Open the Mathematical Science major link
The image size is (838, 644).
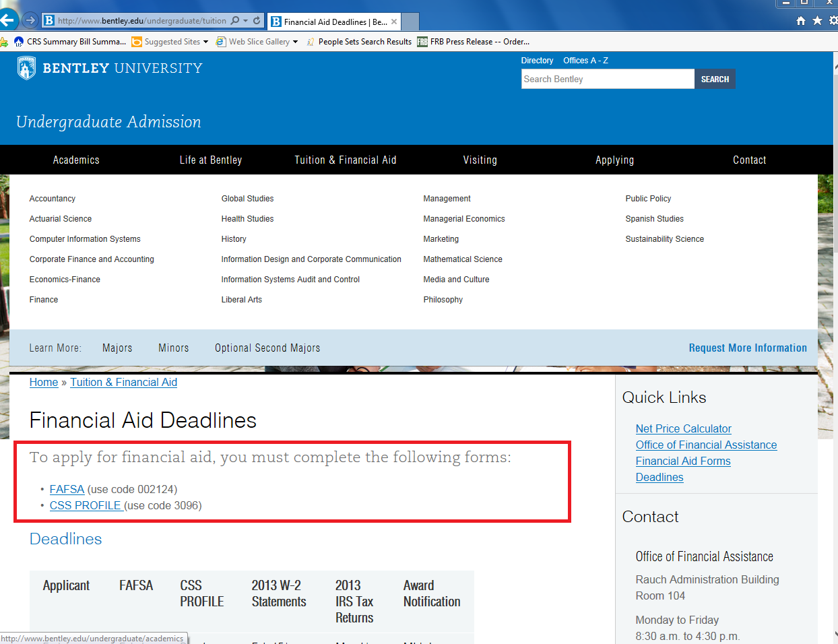[x=463, y=259]
